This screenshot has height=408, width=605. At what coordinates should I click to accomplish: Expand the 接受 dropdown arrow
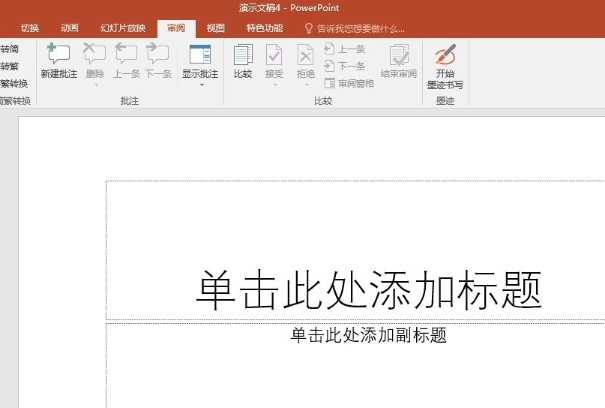coord(275,85)
